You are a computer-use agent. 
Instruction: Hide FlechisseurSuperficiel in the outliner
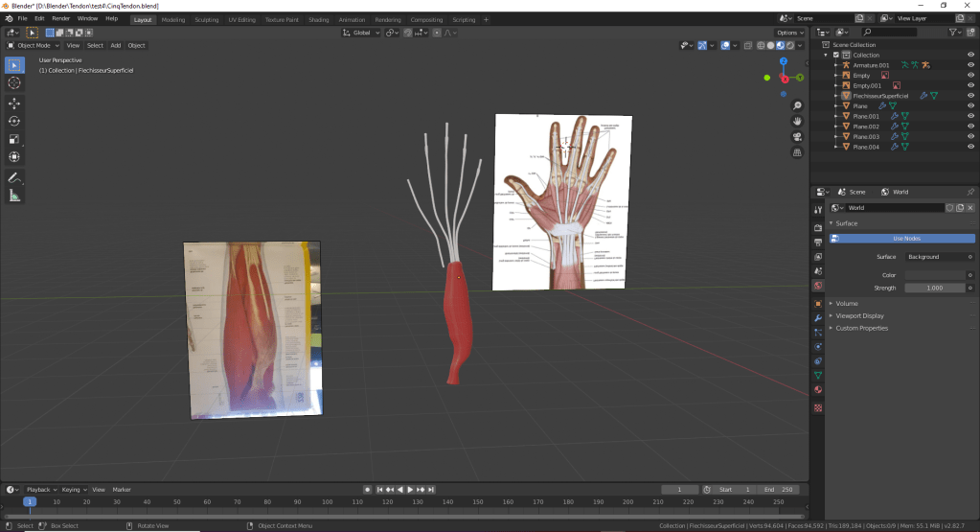click(x=970, y=96)
